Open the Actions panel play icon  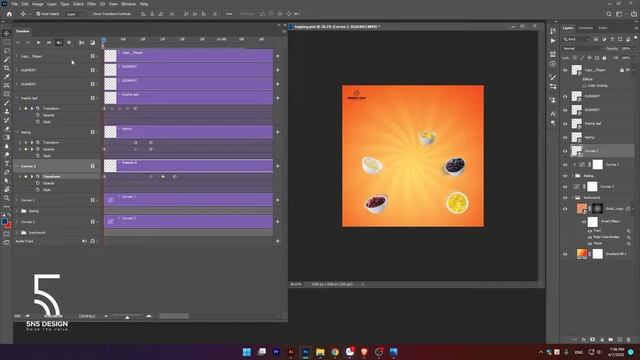[x=553, y=41]
